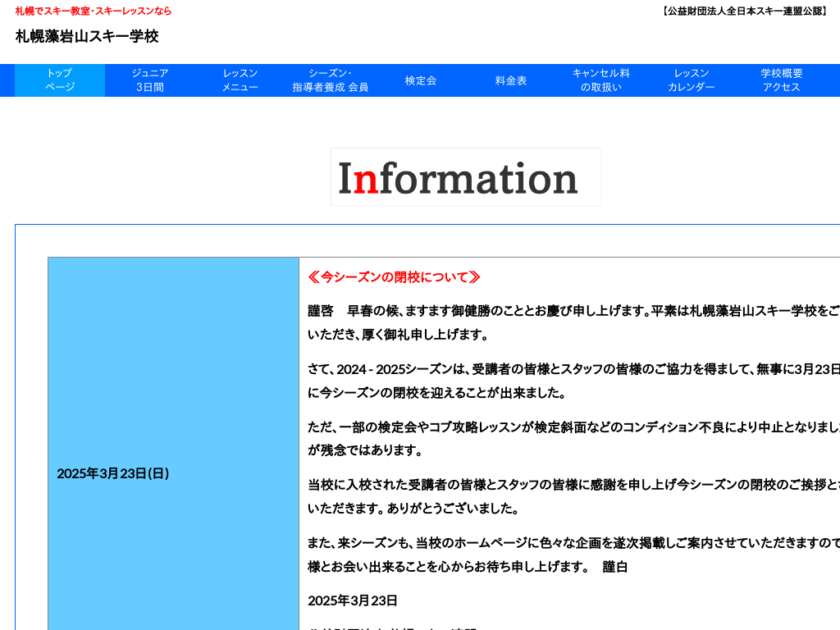Open the ジュニア3日間 menu item
The height and width of the screenshot is (630, 840).
click(x=150, y=80)
